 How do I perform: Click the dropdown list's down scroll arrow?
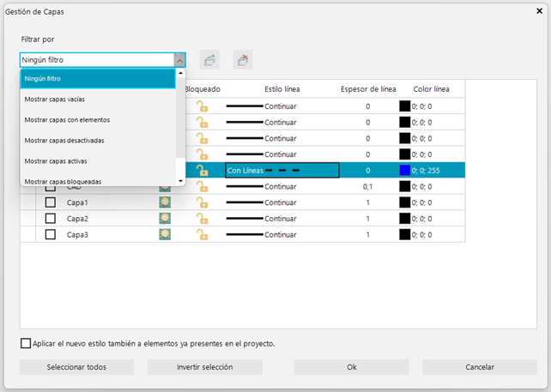click(x=180, y=181)
